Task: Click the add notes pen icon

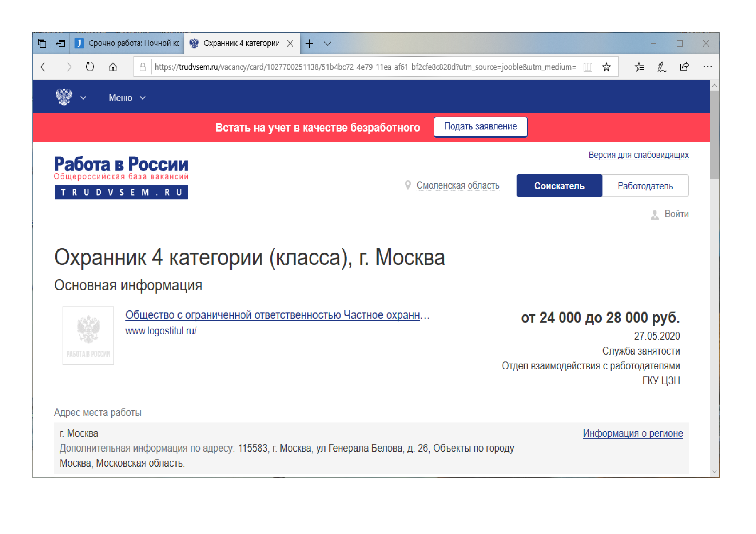Action: tap(661, 68)
